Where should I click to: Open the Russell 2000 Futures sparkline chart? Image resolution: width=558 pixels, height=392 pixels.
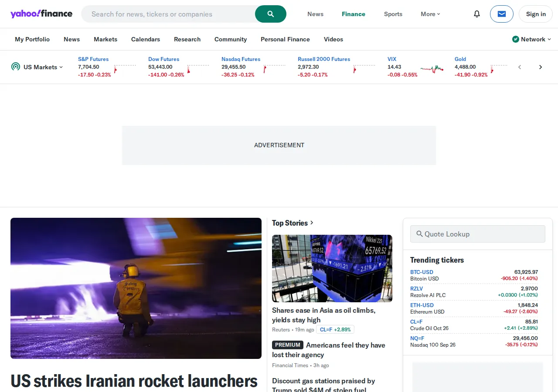(x=364, y=68)
